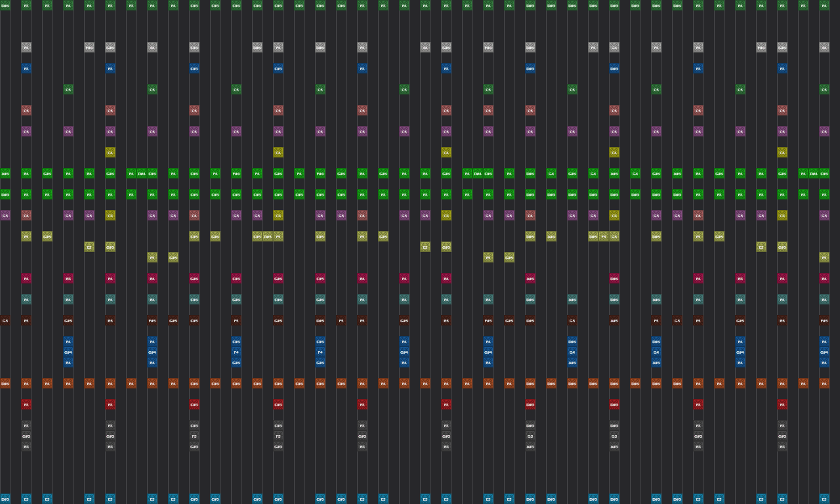Click the gray A4 note block near the top

click(x=152, y=47)
